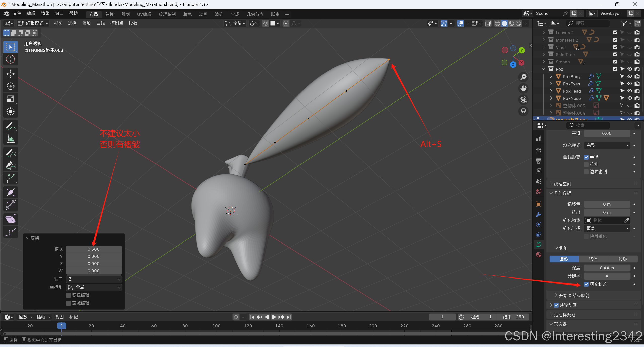Open the 曲线 menu
644x347 pixels.
[100, 23]
